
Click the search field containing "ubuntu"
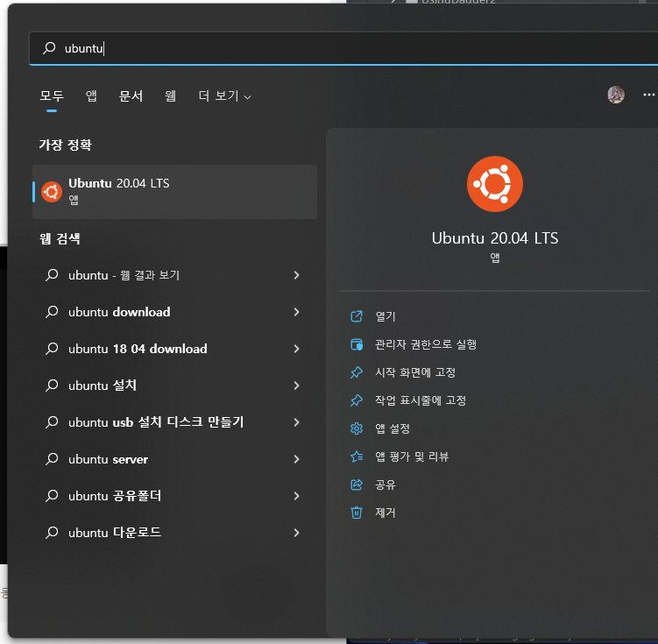tap(343, 48)
